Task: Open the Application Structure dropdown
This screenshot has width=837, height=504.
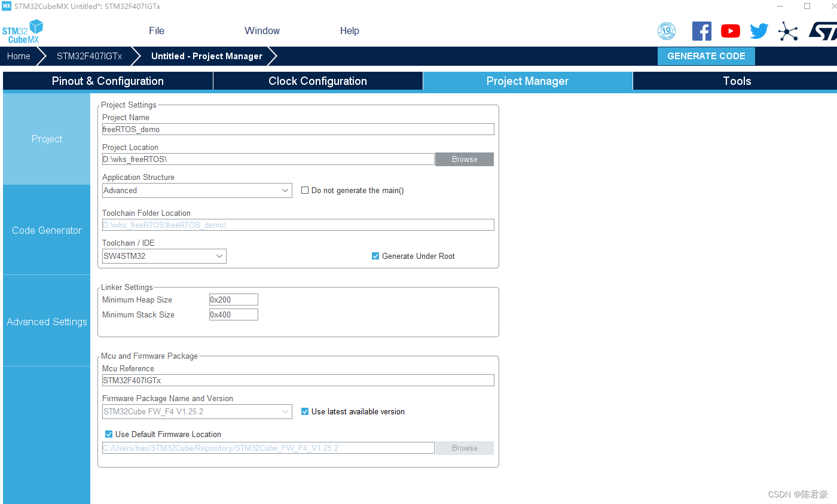Action: (197, 190)
